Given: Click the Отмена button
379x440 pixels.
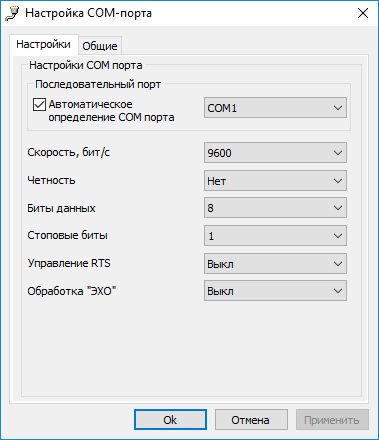Looking at the screenshot, I should tap(251, 420).
